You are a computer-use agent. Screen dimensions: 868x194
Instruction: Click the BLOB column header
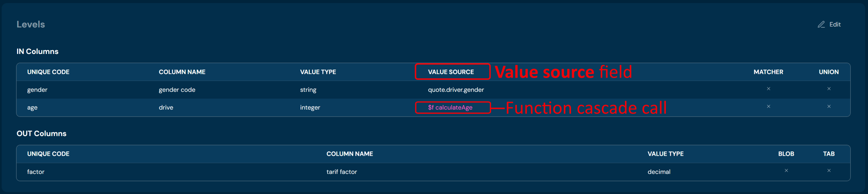click(786, 154)
